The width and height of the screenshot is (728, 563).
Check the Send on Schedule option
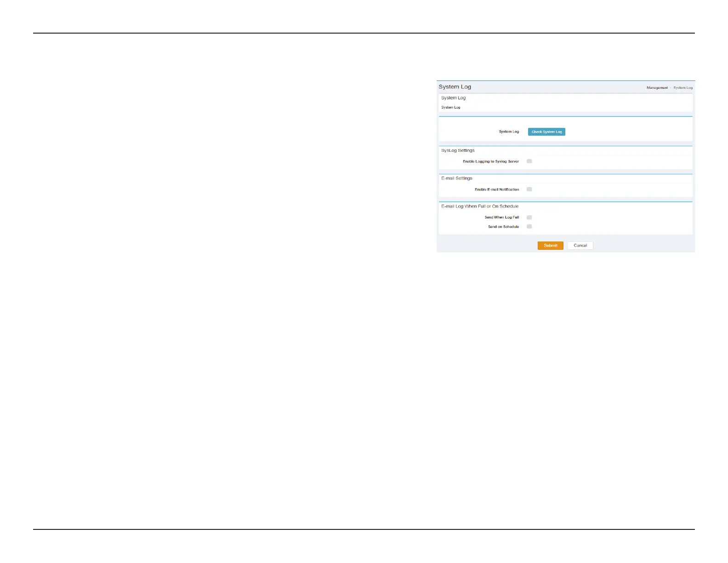tap(529, 227)
